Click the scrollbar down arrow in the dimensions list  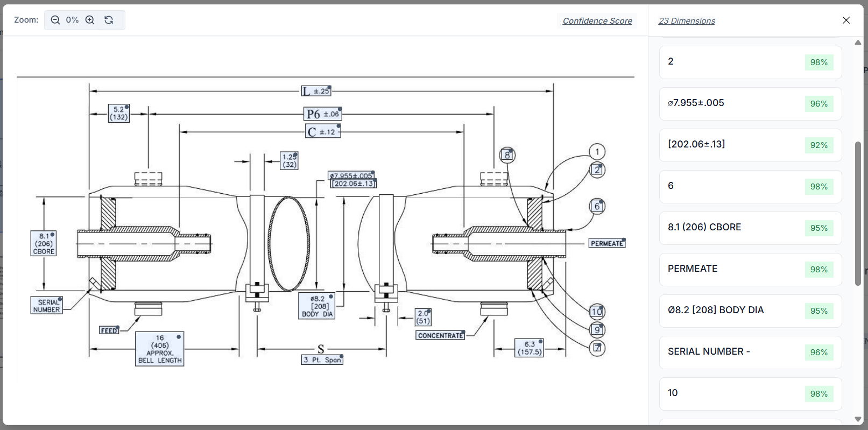point(858,419)
